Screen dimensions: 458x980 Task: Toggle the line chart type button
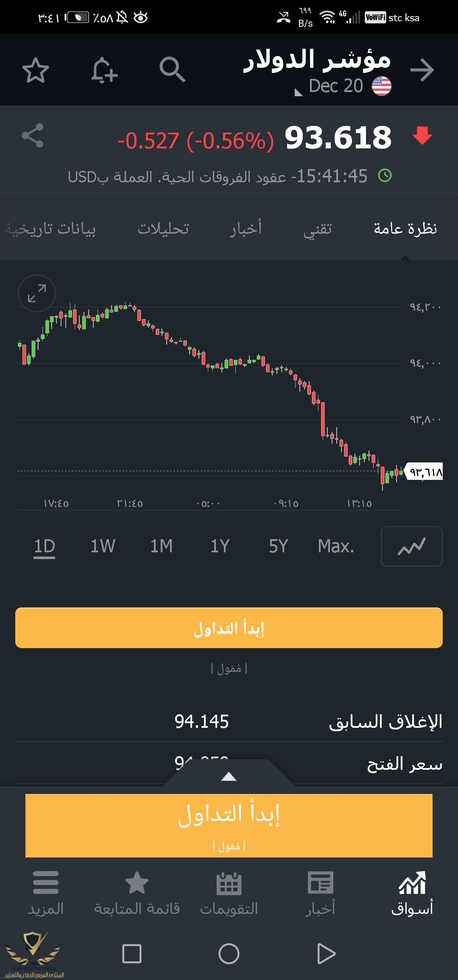[x=412, y=546]
